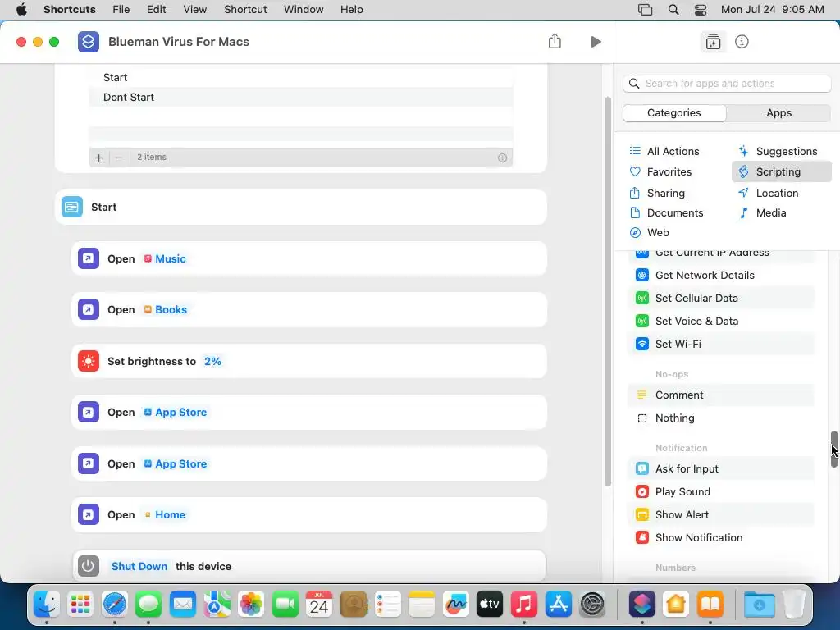This screenshot has height=630, width=840.
Task: Click the action list scrollbar thumb
Action: tap(834, 449)
